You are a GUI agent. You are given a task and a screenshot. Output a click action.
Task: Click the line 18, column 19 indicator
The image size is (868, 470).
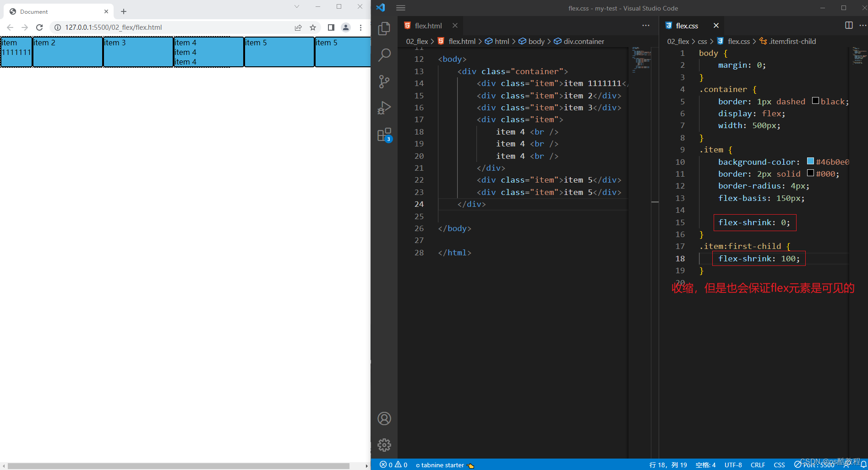coord(668,465)
